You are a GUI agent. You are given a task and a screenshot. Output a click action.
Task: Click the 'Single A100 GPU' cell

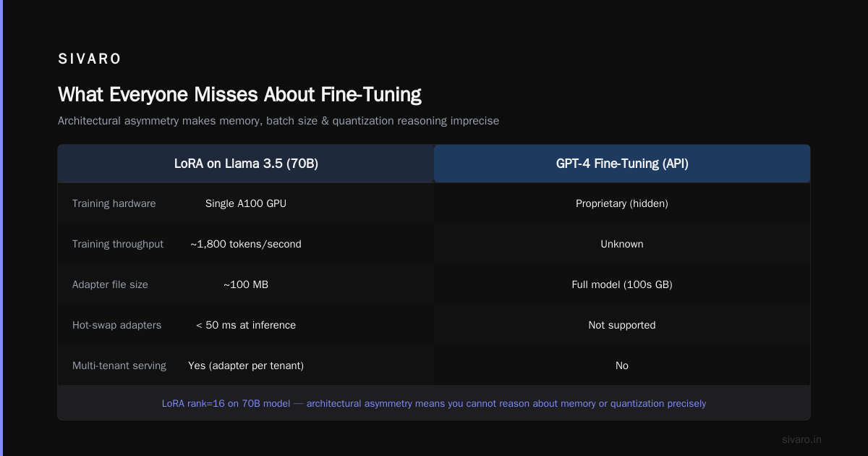(246, 203)
